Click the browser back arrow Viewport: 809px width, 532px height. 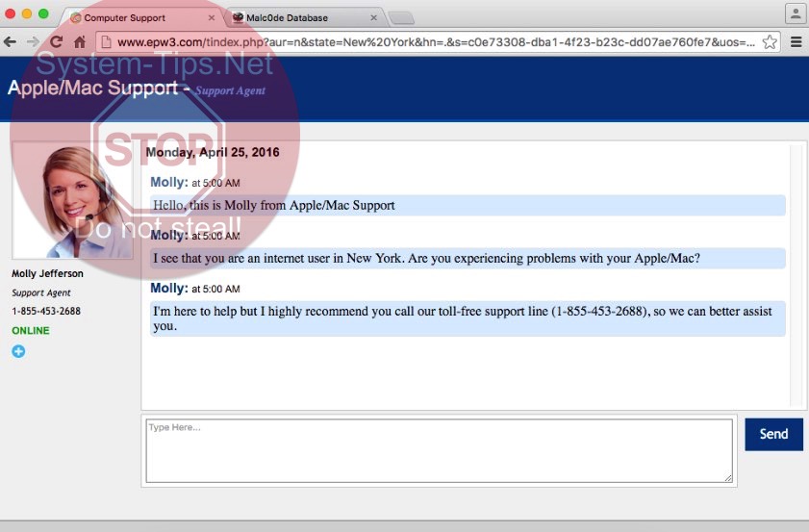(x=11, y=41)
